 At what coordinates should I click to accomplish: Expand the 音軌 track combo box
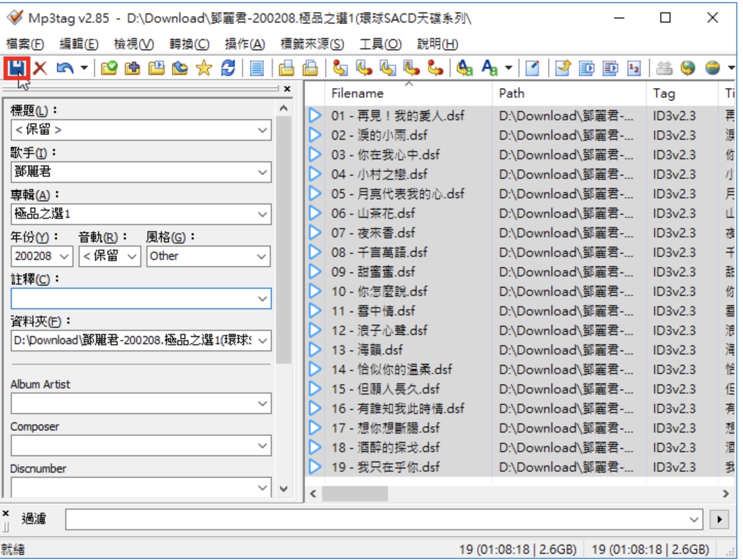[132, 256]
